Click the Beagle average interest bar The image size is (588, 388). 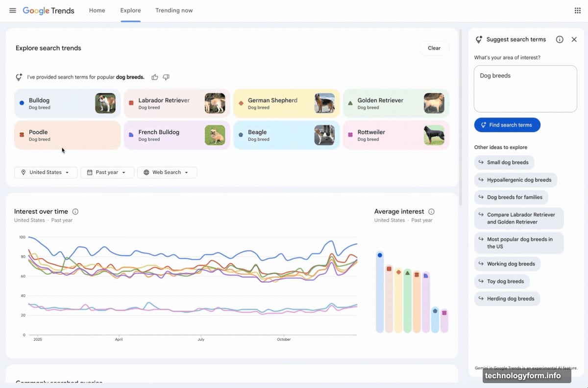coord(435,320)
